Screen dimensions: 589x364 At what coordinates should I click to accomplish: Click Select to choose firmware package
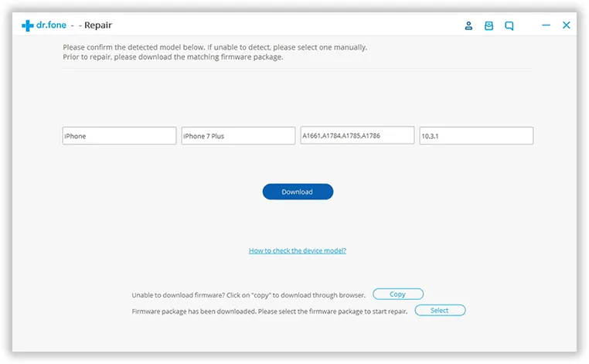[440, 311]
